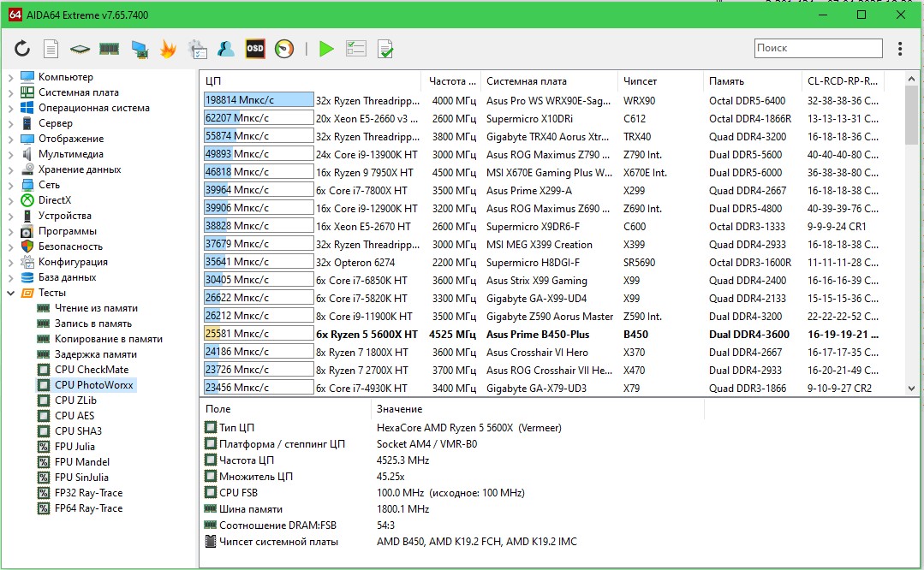Viewport: 924px width, 570px height.
Task: Open the CPU ZLib test
Action: tap(75, 400)
